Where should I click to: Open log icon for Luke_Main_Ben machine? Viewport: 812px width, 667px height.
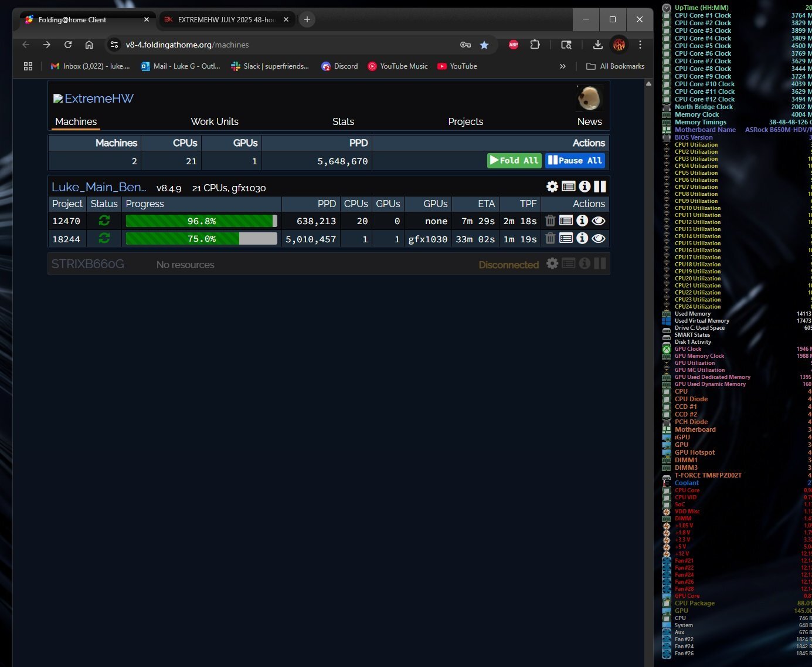tap(568, 187)
